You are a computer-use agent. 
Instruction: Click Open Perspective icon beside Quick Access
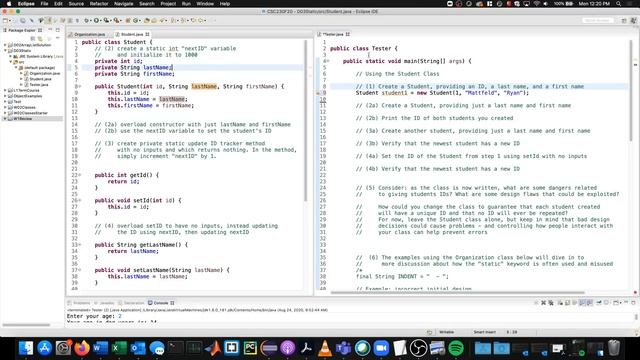click(624, 20)
